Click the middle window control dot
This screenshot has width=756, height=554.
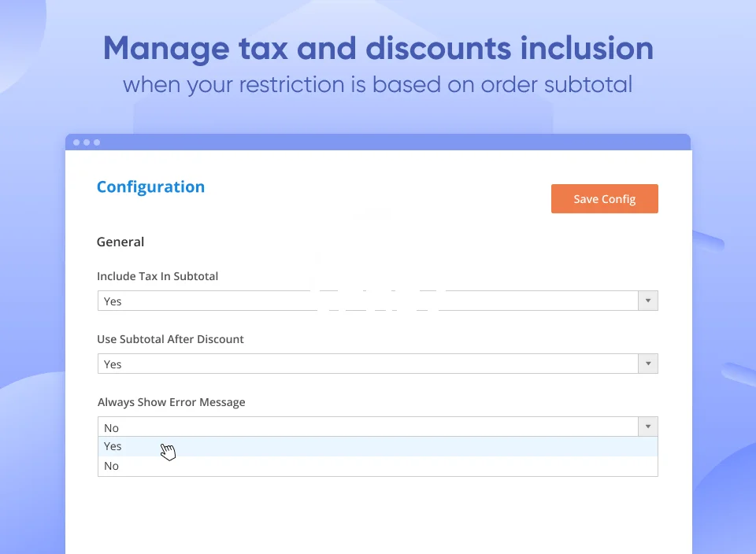(87, 142)
